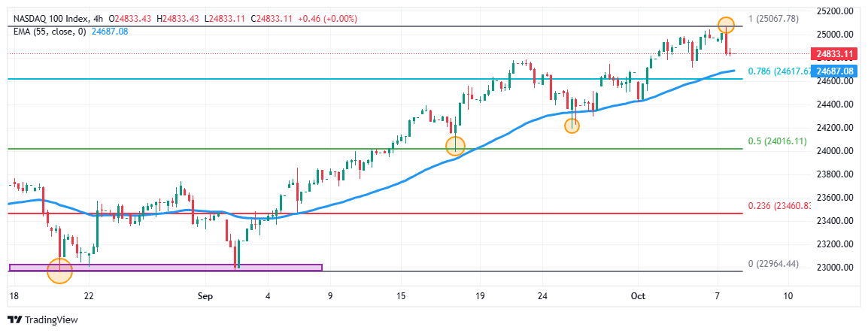868x333 pixels.
Task: Select the orange circle at the chart's top peak
Action: tap(725, 24)
